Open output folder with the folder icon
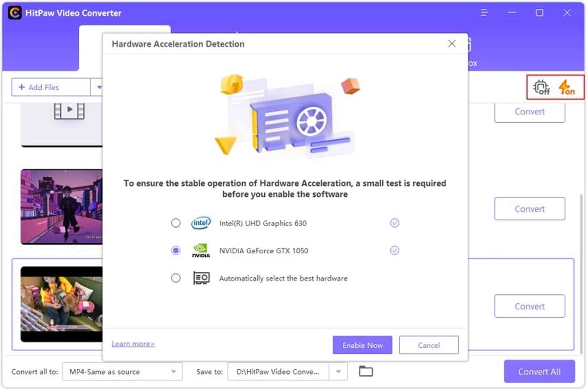The width and height of the screenshot is (588, 391). tap(366, 372)
